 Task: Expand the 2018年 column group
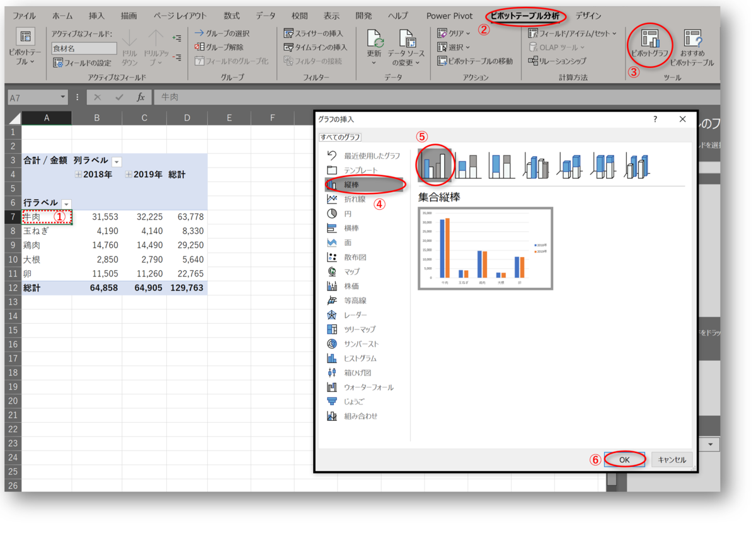pyautogui.click(x=79, y=175)
